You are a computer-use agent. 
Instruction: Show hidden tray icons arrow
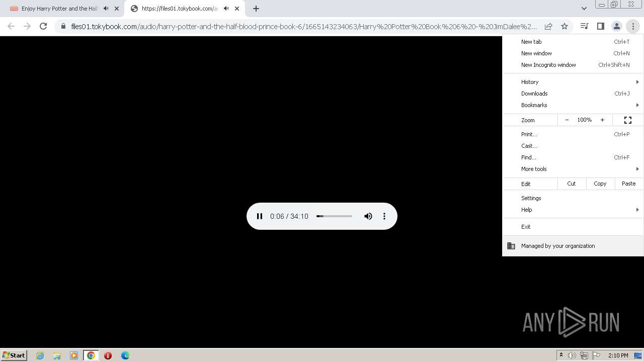coord(561,355)
